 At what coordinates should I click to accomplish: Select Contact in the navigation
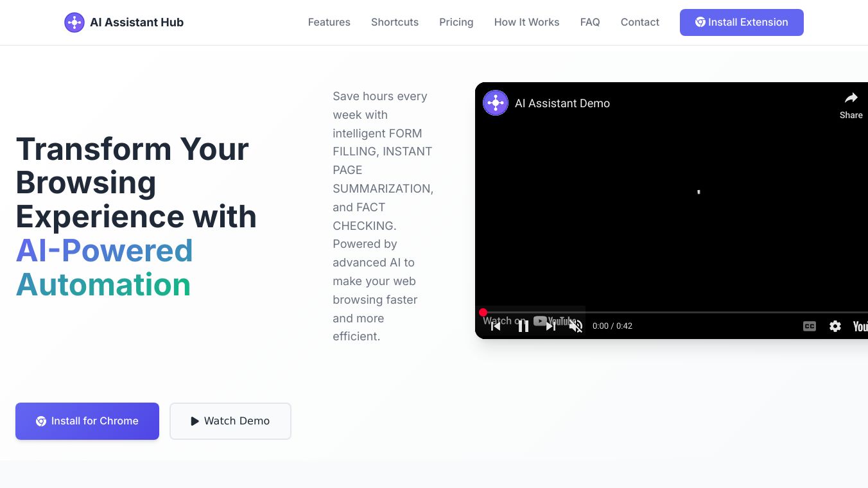click(639, 22)
